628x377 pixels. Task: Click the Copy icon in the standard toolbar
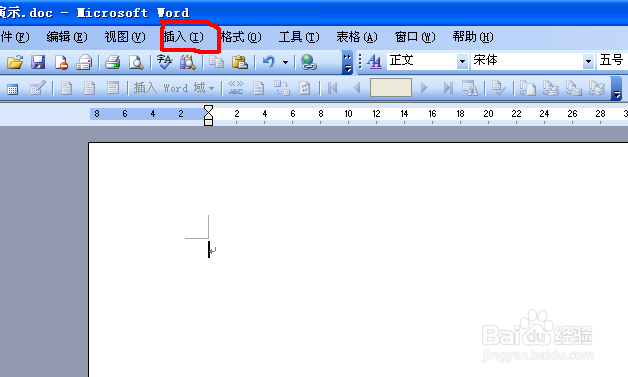217,62
